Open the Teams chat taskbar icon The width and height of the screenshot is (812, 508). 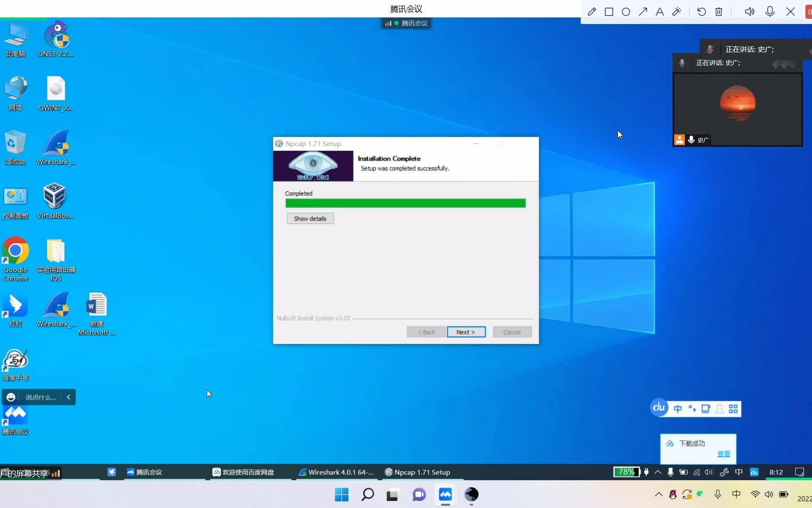(x=419, y=494)
